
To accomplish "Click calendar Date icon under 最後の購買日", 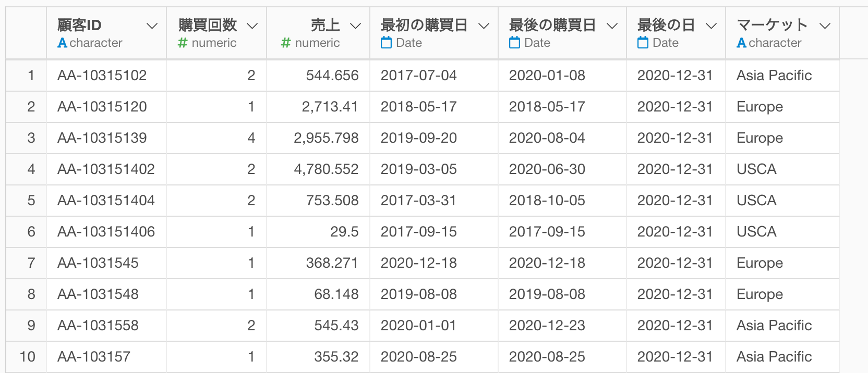I will pyautogui.click(x=514, y=43).
